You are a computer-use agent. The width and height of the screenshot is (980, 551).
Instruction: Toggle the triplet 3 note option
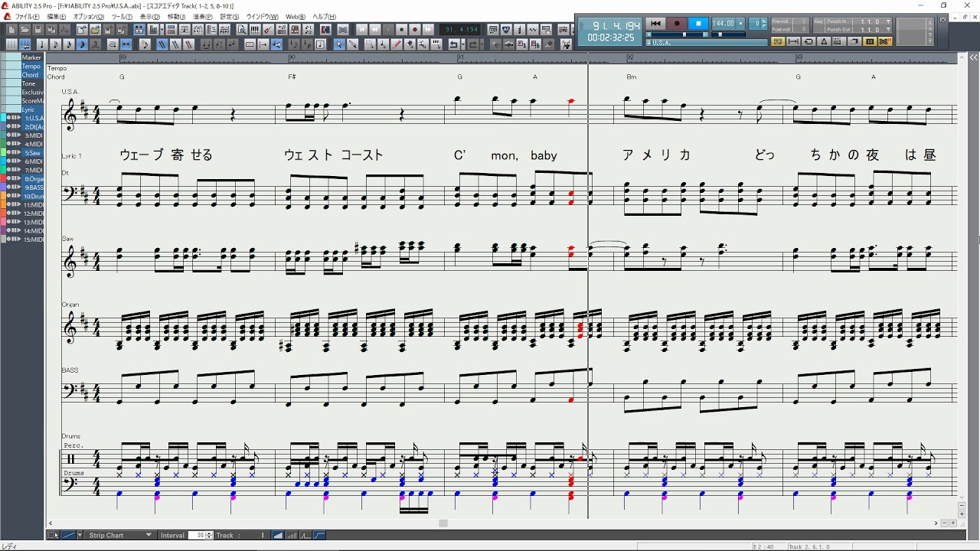point(96,44)
